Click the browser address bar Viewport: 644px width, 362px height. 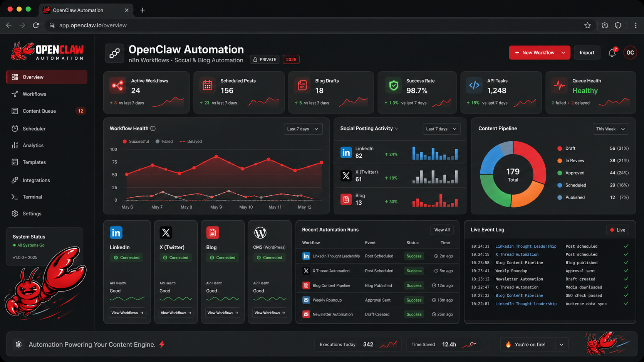[92, 25]
